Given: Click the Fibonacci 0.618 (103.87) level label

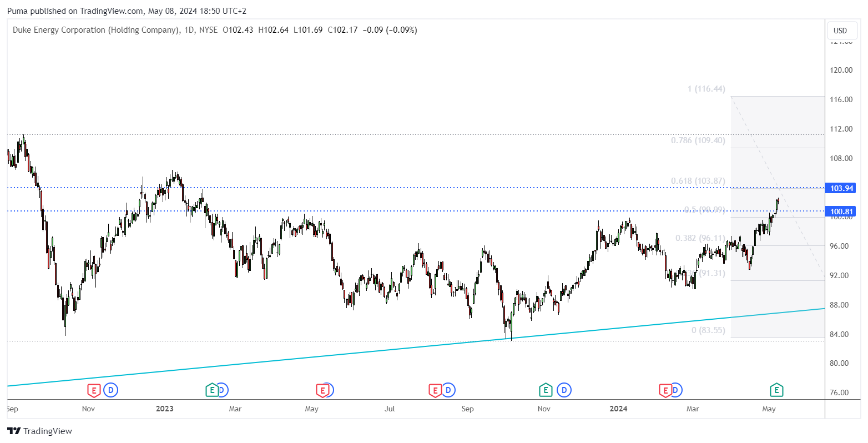Looking at the screenshot, I should coord(698,181).
